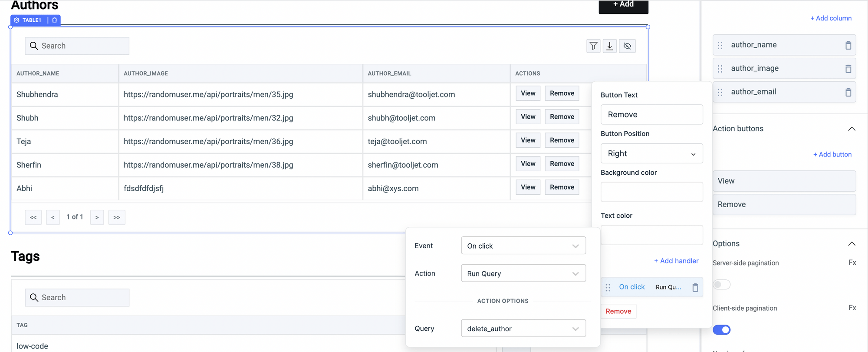
Task: Delete the author_image column with trash icon
Action: [848, 69]
